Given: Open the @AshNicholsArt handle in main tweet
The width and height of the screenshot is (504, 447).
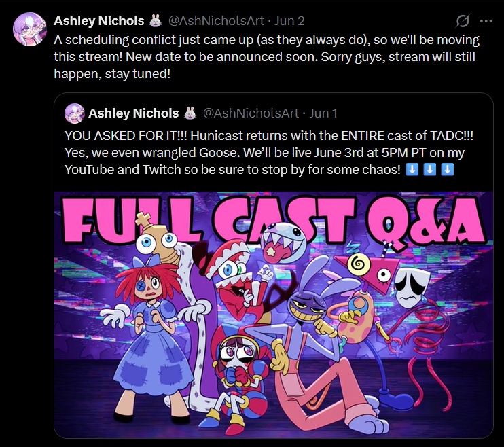Looking at the screenshot, I should point(216,21).
